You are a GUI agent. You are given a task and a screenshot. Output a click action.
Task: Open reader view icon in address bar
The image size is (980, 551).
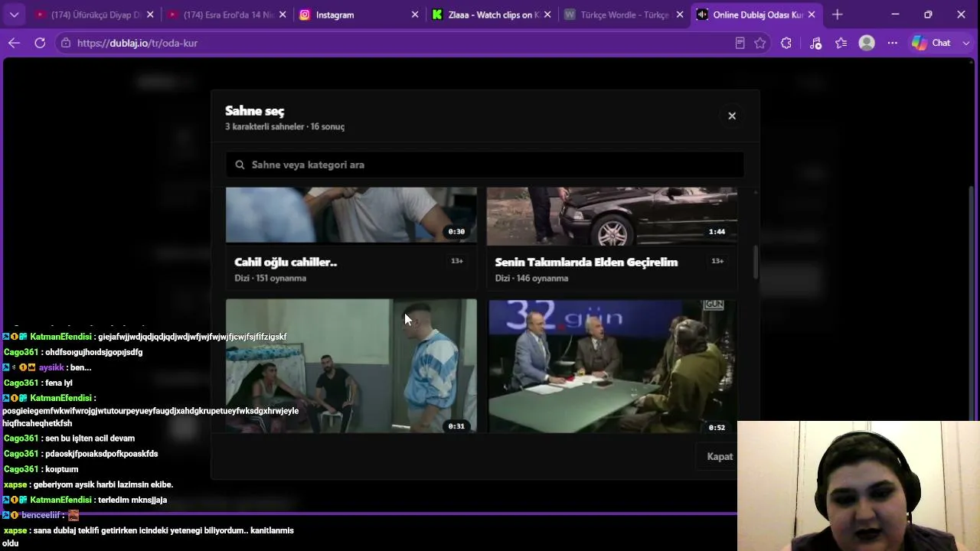(x=740, y=43)
